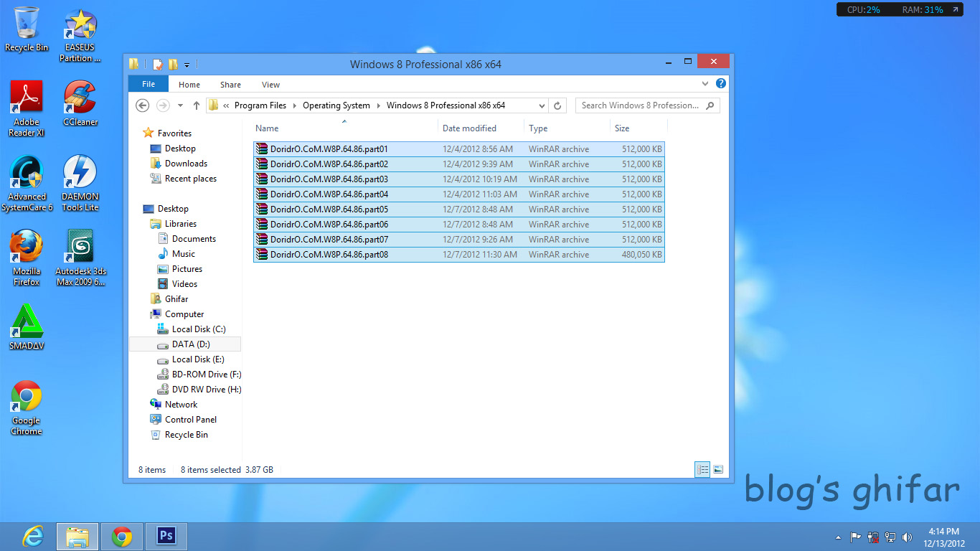The height and width of the screenshot is (551, 980).
Task: Click the Chrome taskbar button
Action: (122, 536)
